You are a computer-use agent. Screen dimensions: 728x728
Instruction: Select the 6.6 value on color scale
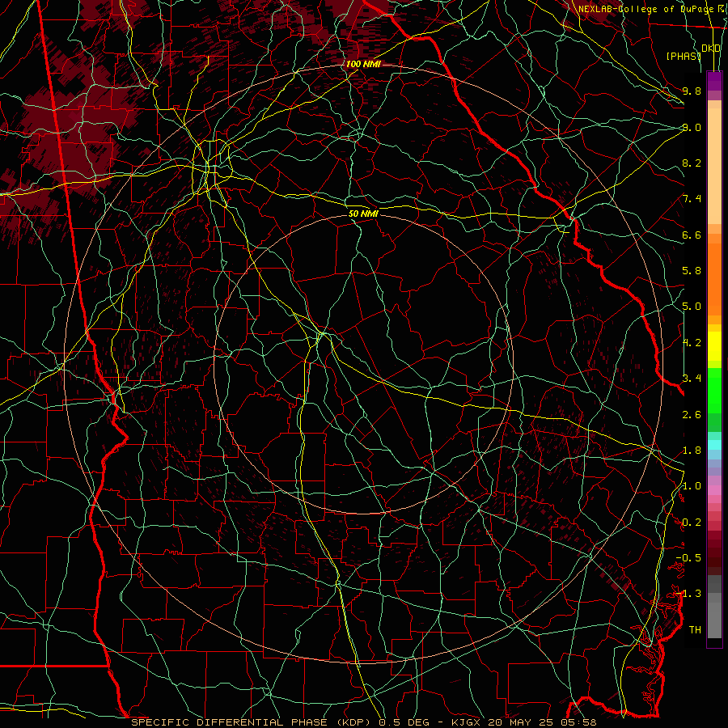coord(692,235)
